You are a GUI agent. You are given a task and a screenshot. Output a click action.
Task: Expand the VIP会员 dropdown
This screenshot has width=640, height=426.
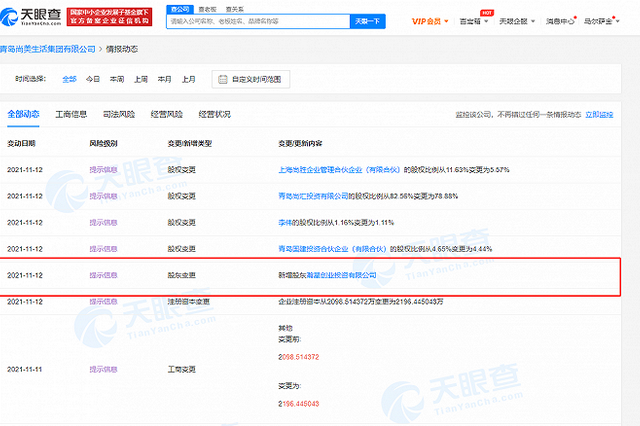[430, 21]
